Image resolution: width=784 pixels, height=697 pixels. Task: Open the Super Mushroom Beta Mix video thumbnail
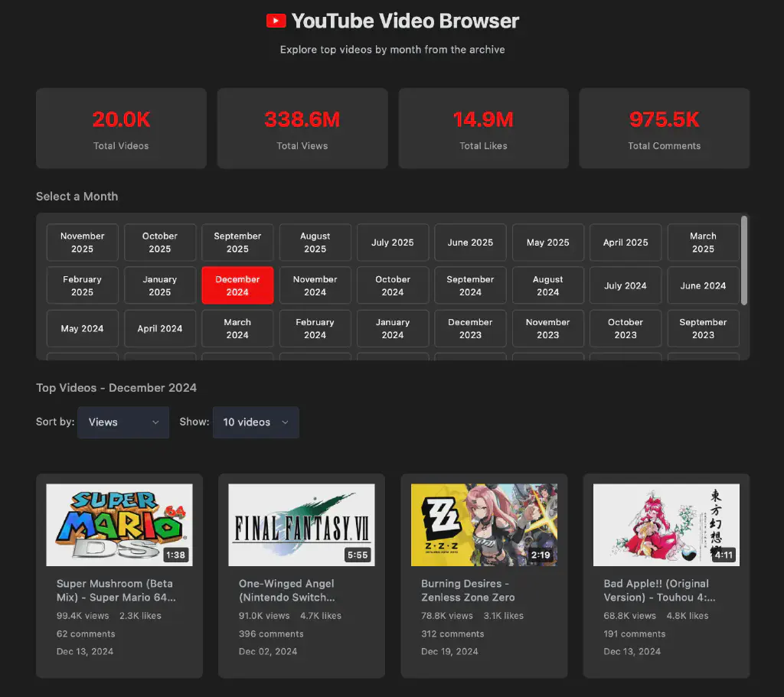pyautogui.click(x=119, y=525)
